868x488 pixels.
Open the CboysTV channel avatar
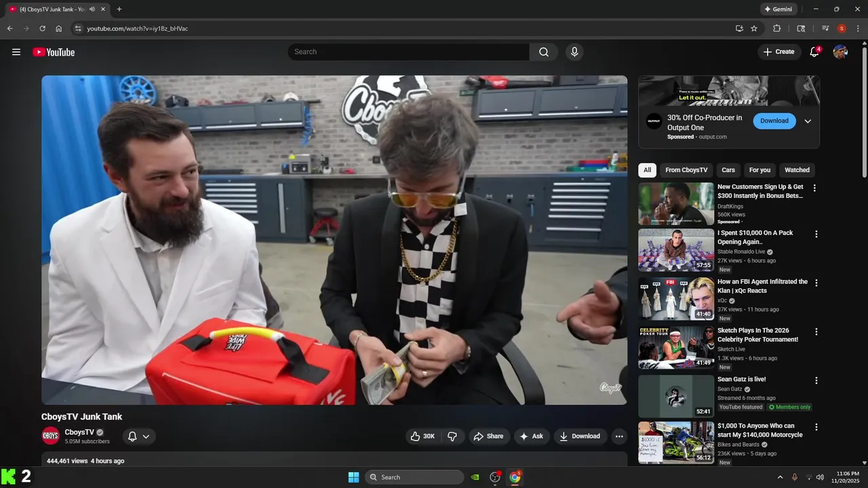[50, 436]
